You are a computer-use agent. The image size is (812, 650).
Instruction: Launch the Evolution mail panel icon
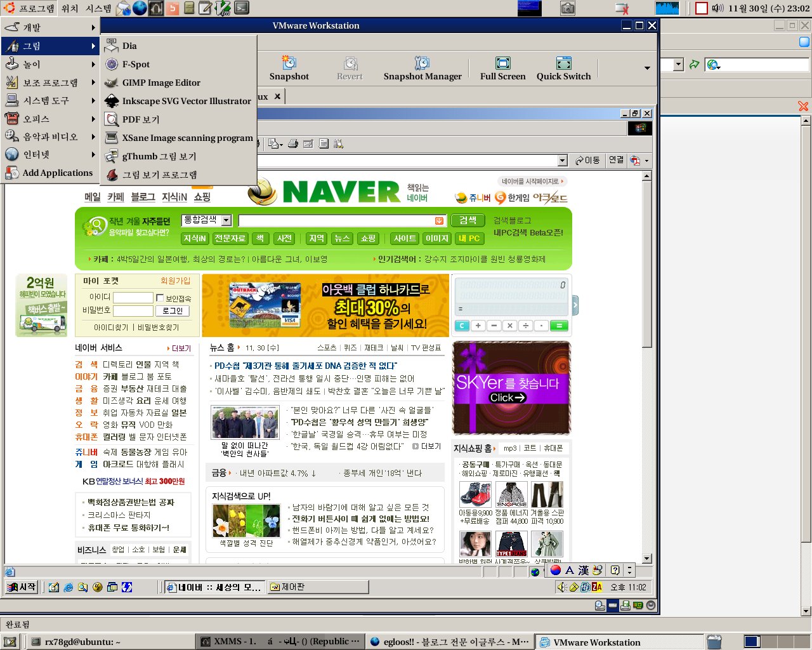click(x=124, y=8)
